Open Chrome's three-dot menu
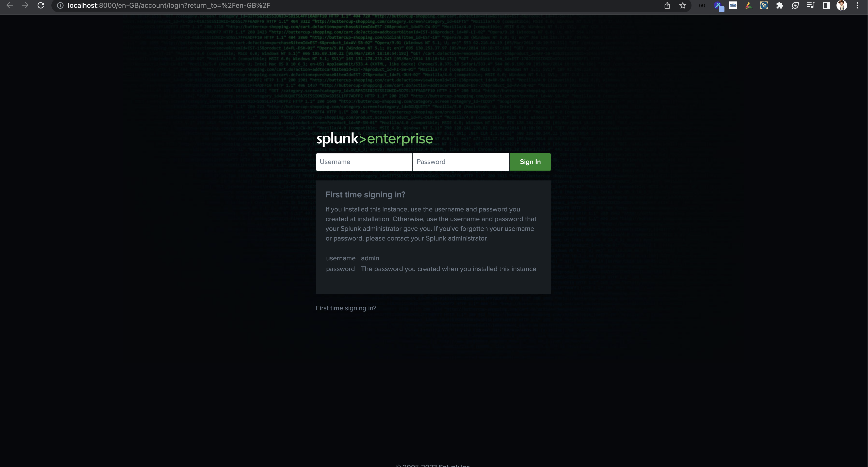868x467 pixels. (x=858, y=5)
